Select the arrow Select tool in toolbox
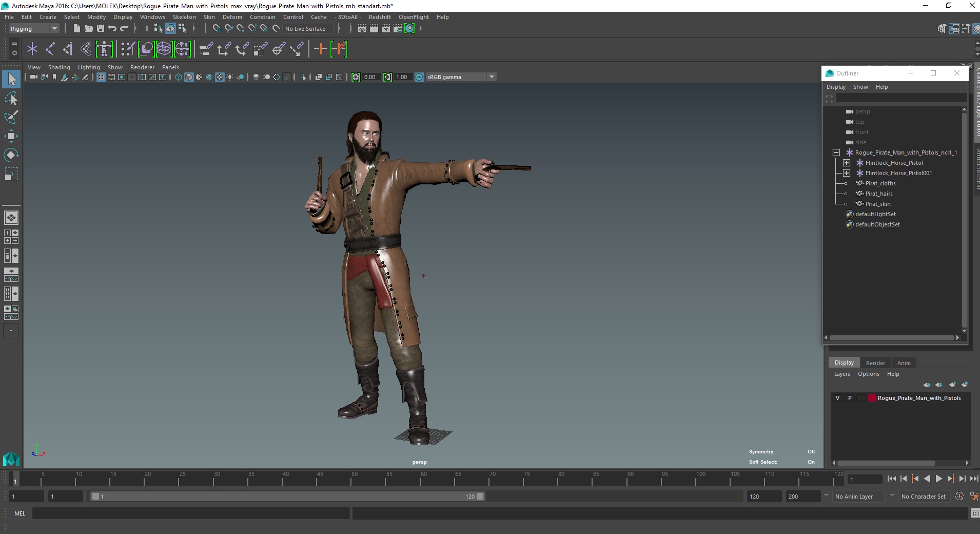This screenshot has height=534, width=980. point(11,79)
